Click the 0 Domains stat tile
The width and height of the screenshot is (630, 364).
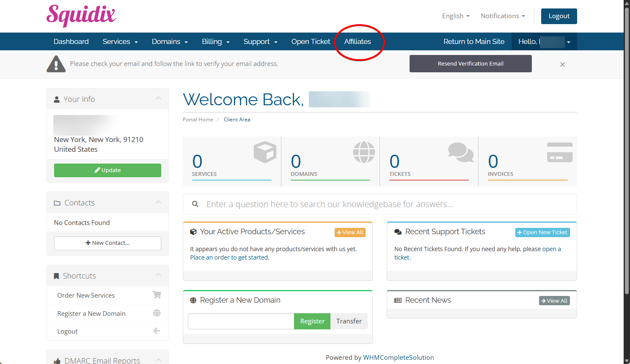[330, 161]
